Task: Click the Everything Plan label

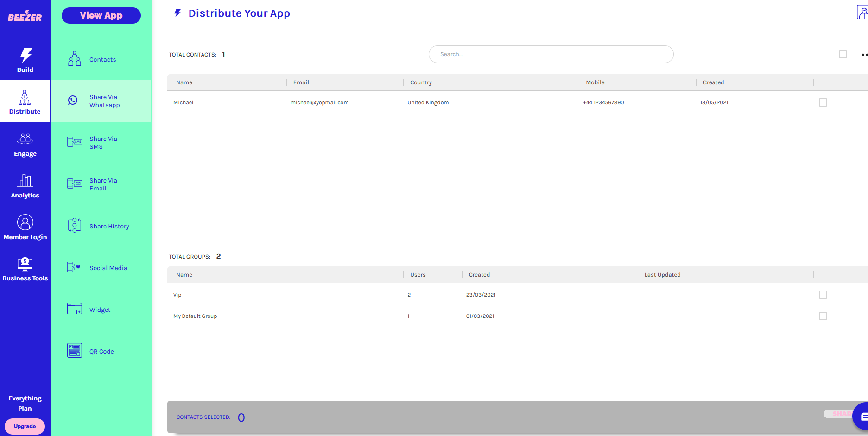Action: 25,403
